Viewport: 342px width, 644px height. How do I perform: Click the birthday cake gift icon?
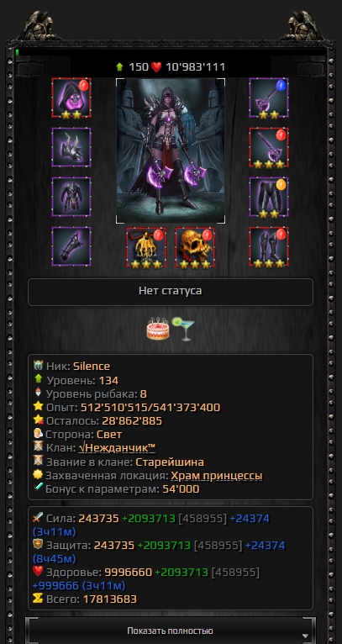(158, 328)
